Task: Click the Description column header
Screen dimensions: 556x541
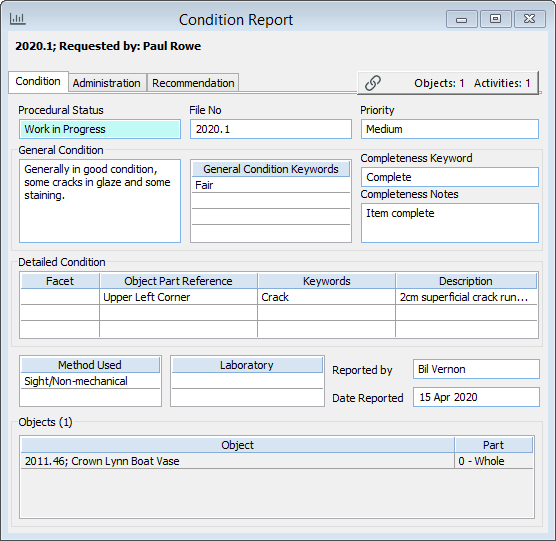Action: point(466,281)
